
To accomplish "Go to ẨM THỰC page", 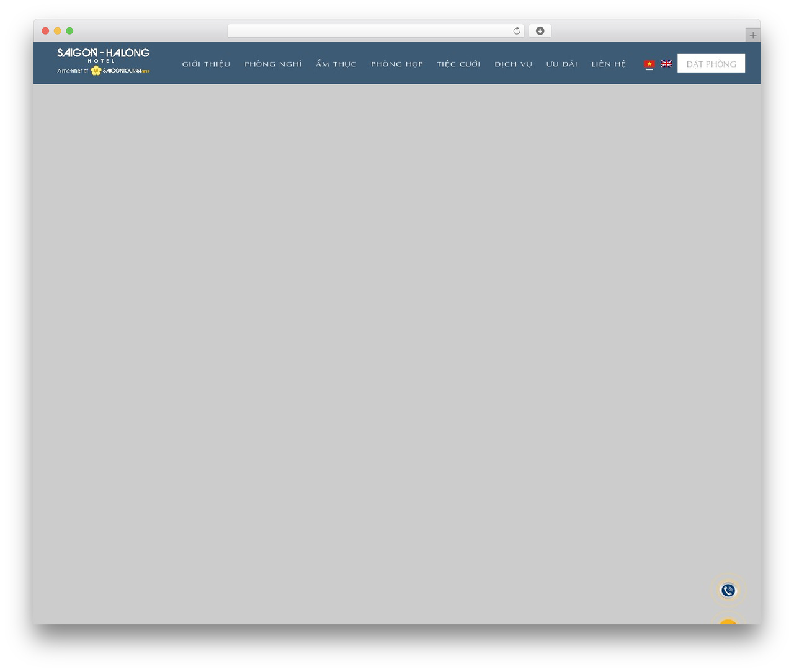I will pos(336,64).
